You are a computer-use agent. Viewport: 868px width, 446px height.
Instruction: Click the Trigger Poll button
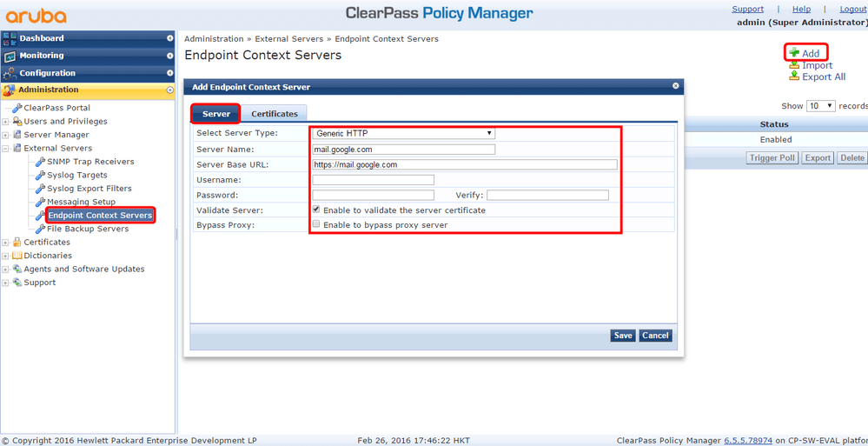(772, 158)
